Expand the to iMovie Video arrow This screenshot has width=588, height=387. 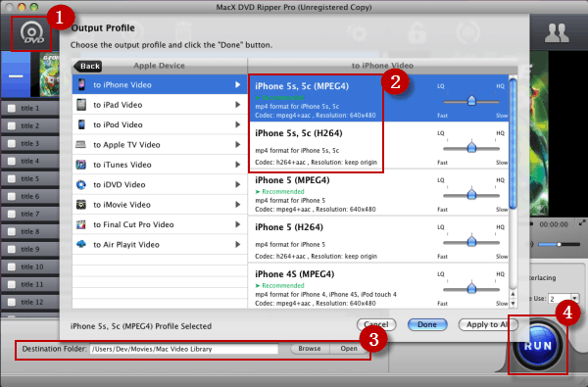click(237, 205)
